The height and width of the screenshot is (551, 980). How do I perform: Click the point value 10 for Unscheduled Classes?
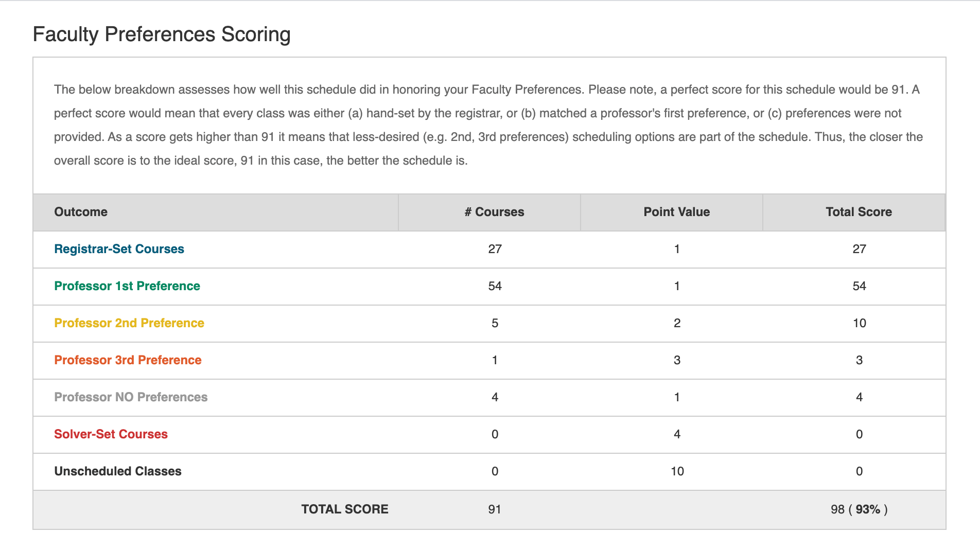click(677, 471)
